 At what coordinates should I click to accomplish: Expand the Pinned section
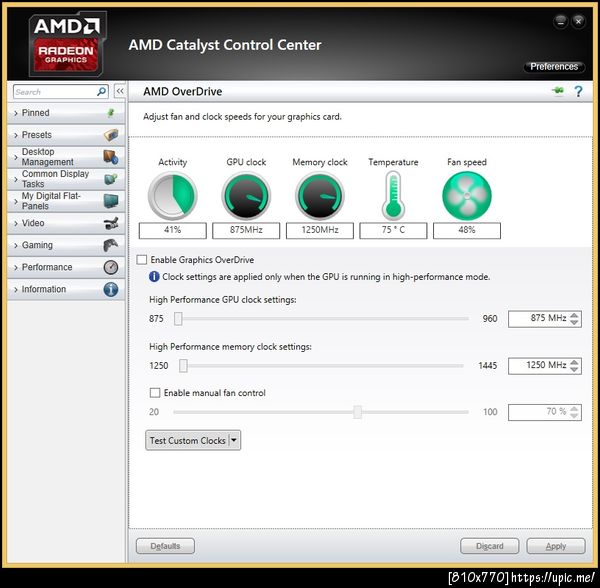click(x=66, y=113)
